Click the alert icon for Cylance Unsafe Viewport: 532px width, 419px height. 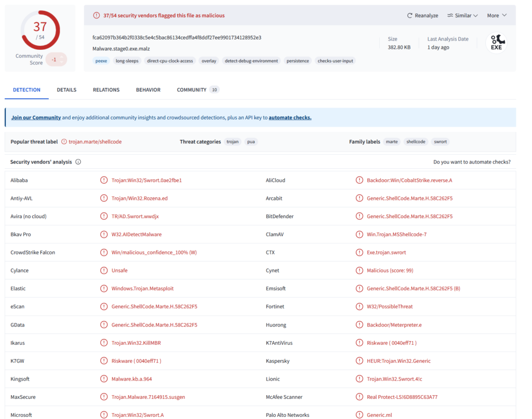pos(104,270)
